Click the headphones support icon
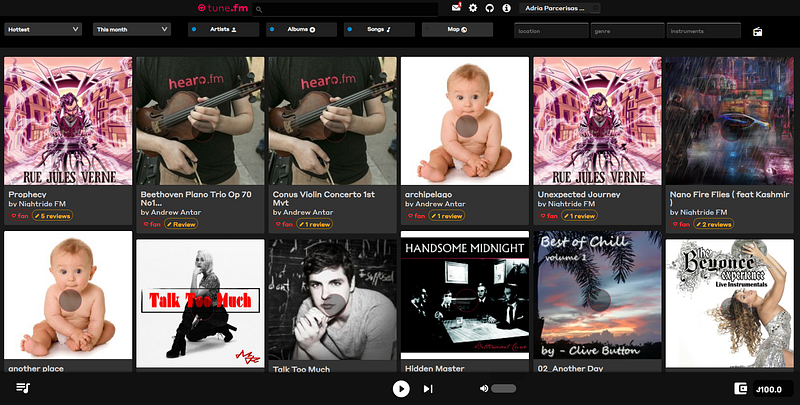The image size is (800, 405). (x=489, y=8)
